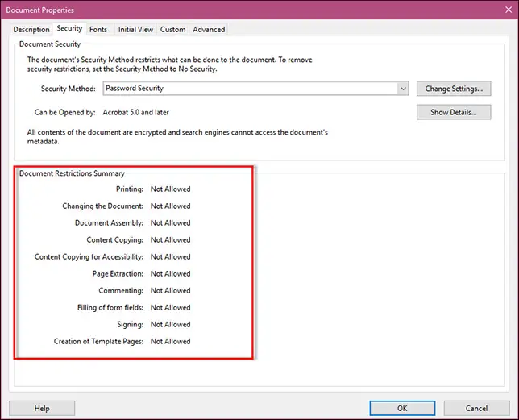
Task: Close the Document Properties dialog
Action: point(509,10)
